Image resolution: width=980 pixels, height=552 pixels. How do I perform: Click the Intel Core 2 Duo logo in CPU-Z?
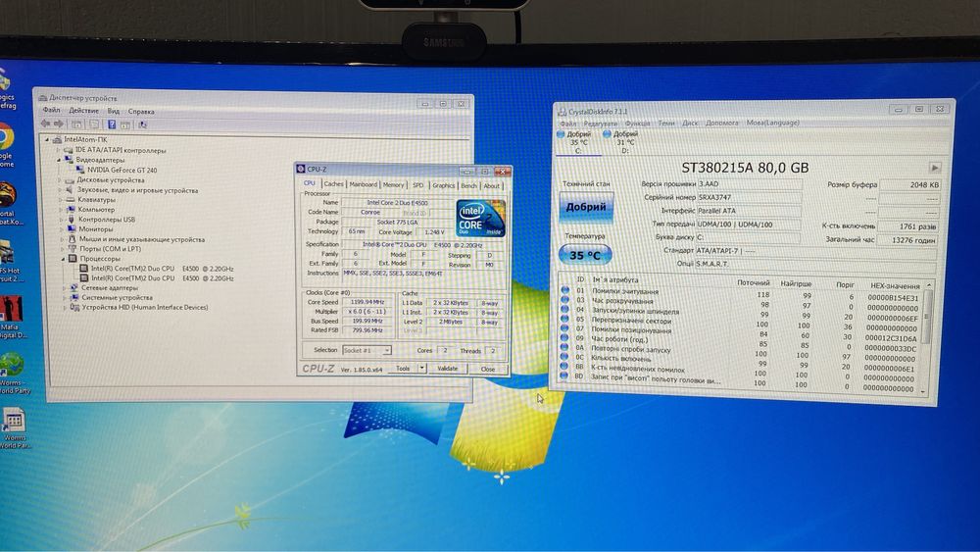[480, 219]
